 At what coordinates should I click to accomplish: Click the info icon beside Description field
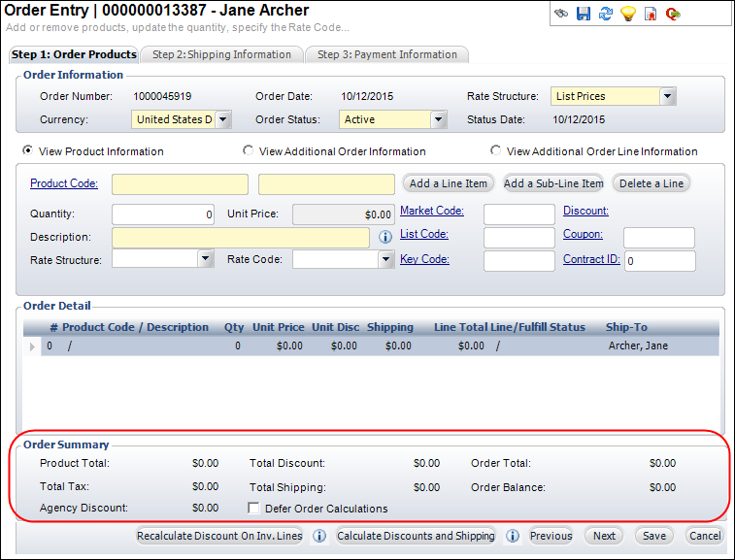pos(385,237)
